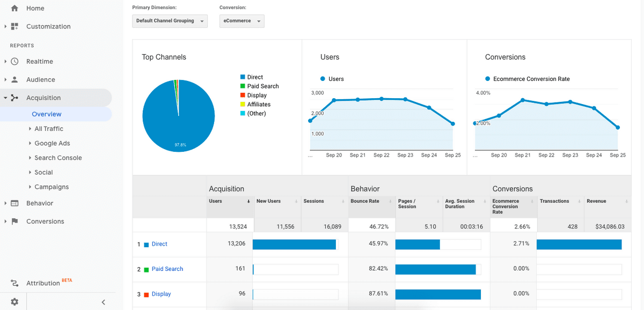Expand the Campaigns submenu
The height and width of the screenshot is (310, 644).
tap(30, 187)
